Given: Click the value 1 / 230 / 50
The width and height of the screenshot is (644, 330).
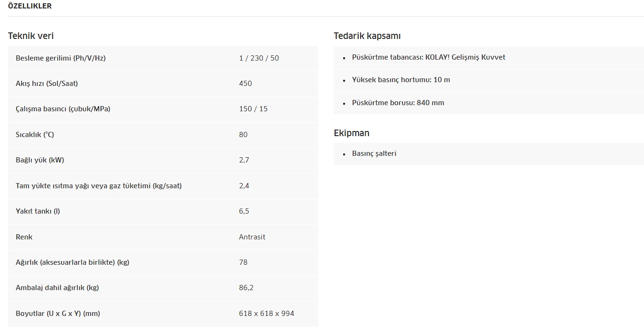Looking at the screenshot, I should click(x=259, y=58).
